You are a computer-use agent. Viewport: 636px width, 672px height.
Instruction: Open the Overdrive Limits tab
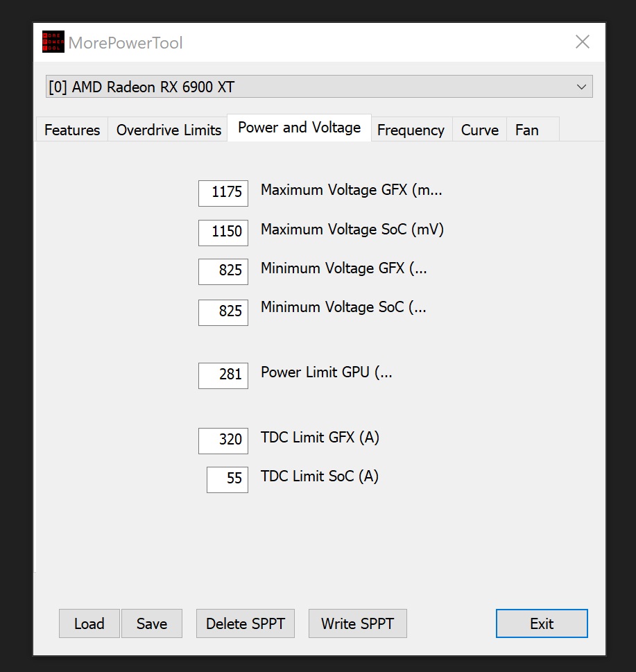[169, 130]
